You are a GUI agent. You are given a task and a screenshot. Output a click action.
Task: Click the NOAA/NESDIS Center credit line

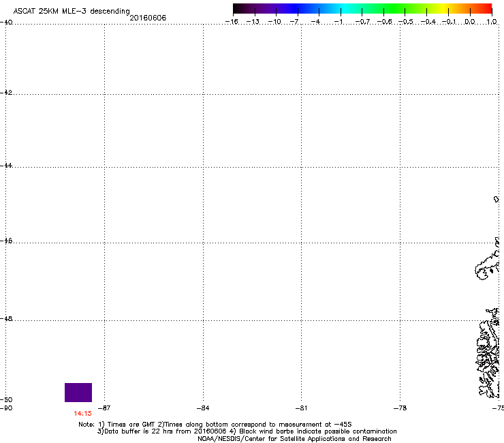click(x=294, y=439)
